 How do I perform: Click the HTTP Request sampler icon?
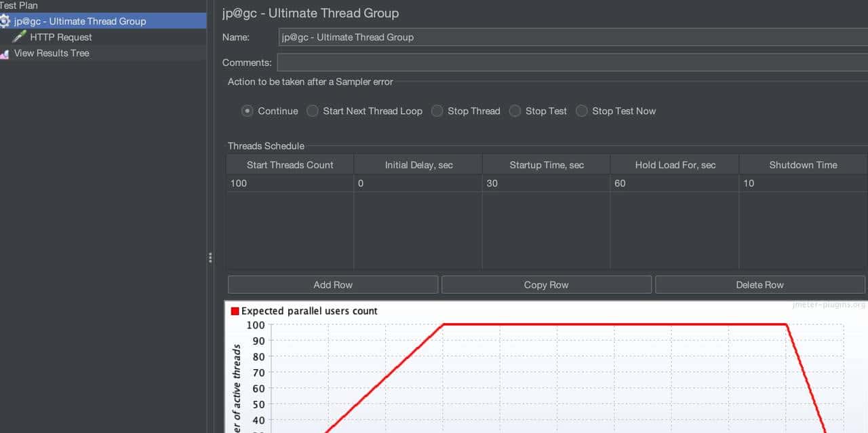(19, 37)
